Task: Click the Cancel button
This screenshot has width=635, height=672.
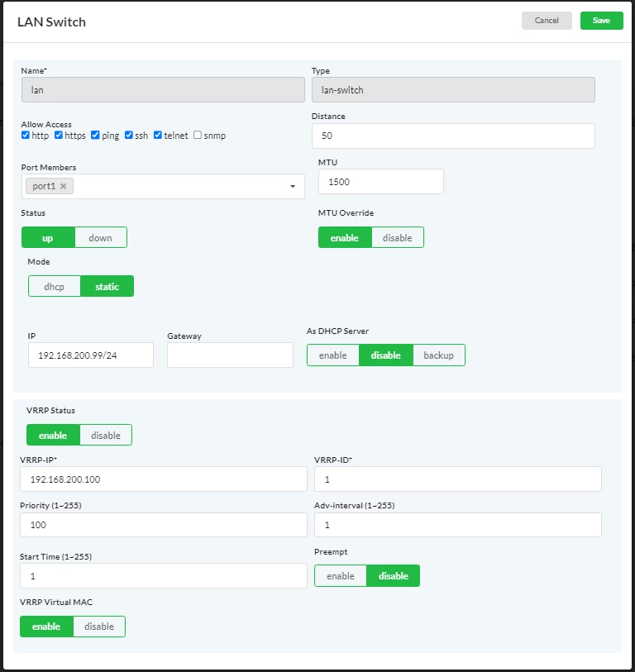Action: click(547, 21)
